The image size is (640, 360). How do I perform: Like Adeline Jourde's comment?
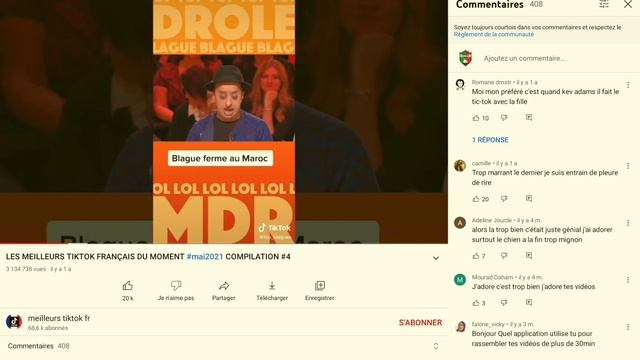476,256
